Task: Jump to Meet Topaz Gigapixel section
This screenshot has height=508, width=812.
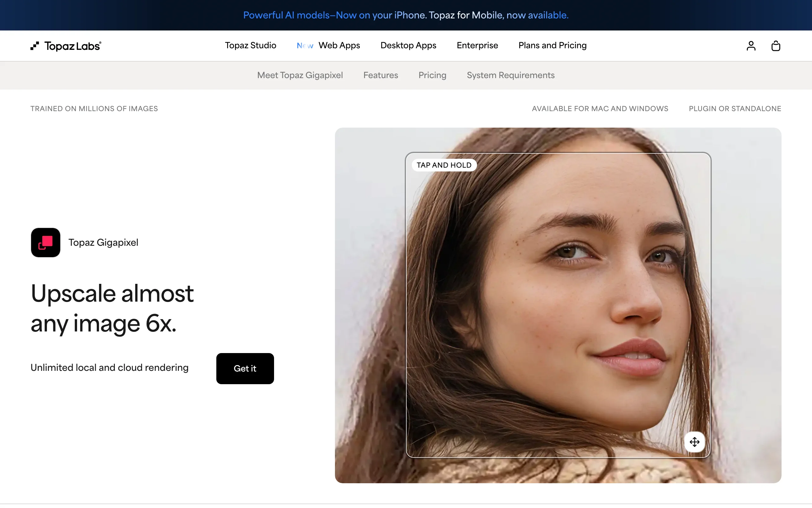Action: coord(300,75)
